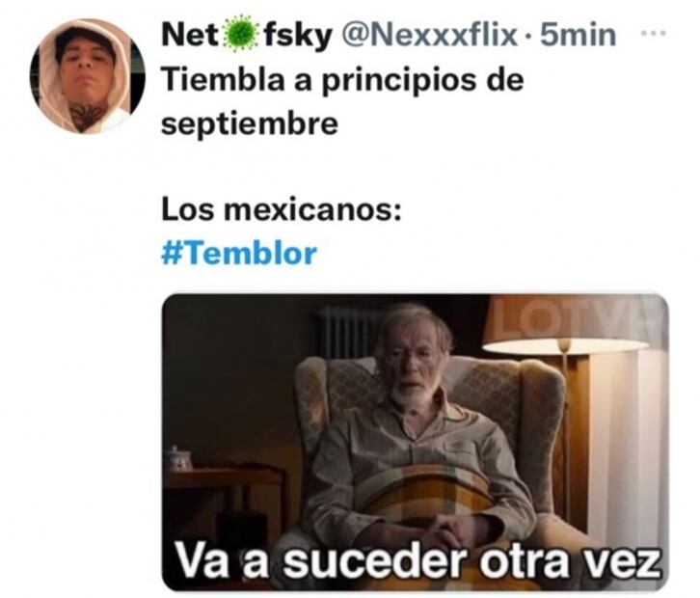Open the @Nexxxflix handle profile

(428, 35)
